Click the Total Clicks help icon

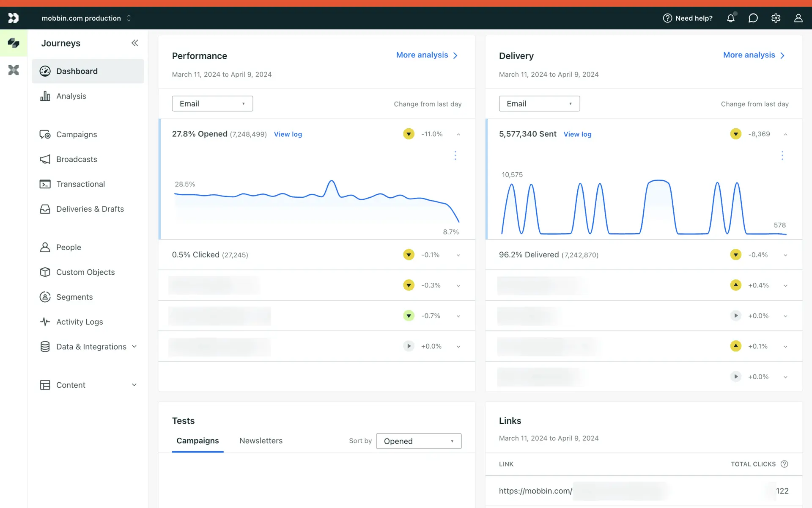pyautogui.click(x=784, y=464)
